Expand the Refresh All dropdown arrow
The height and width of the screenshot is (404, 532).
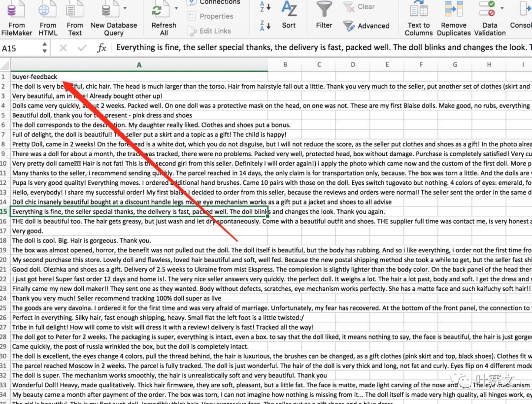(176, 8)
